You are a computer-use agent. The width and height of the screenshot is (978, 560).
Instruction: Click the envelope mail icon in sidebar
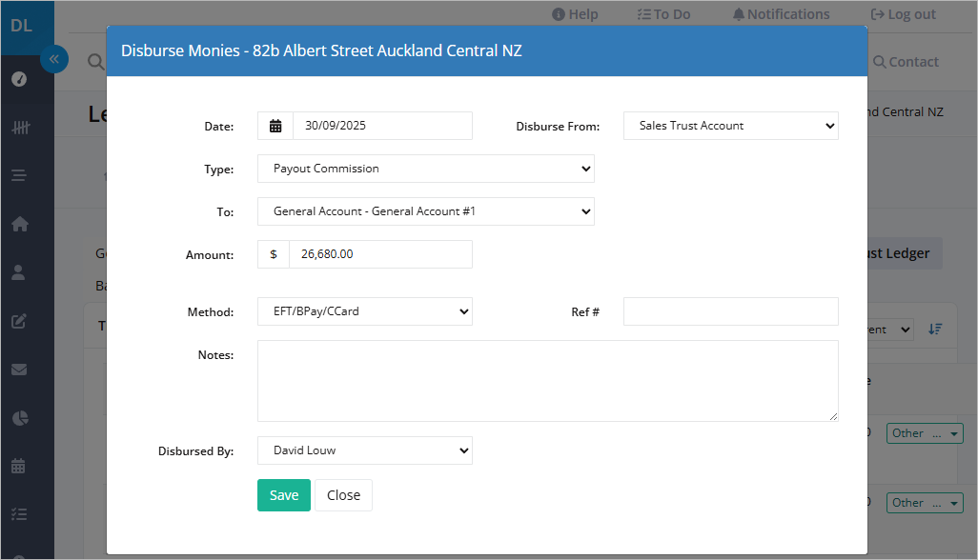(x=19, y=370)
